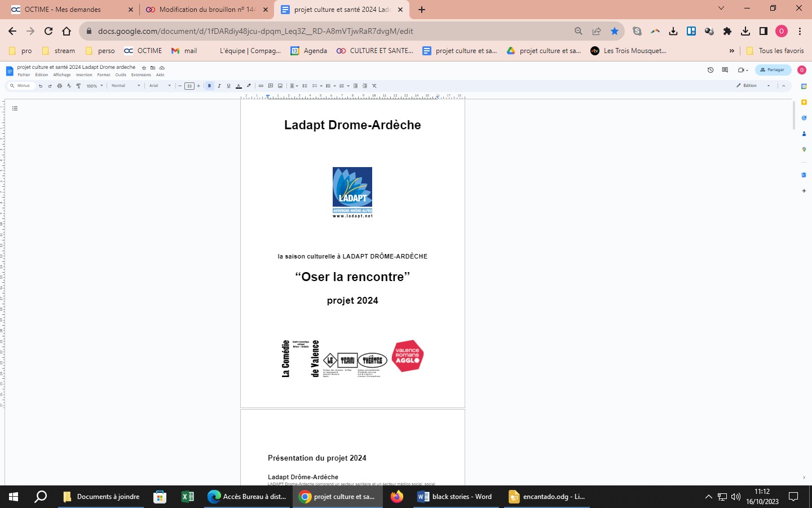Get add-ons with the plus icon
This screenshot has height=508, width=812.
point(804,191)
